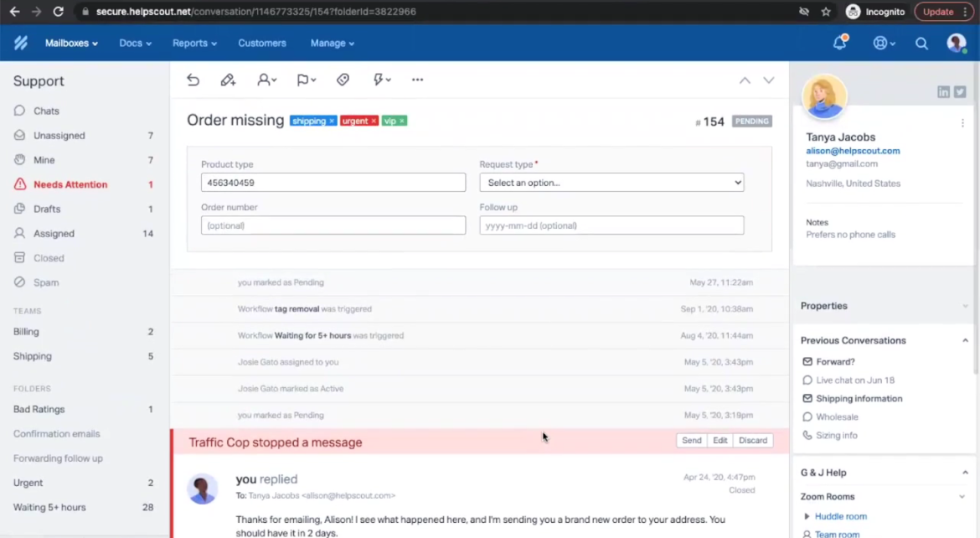This screenshot has height=538, width=980.
Task: Open the Mailboxes menu
Action: coord(71,44)
